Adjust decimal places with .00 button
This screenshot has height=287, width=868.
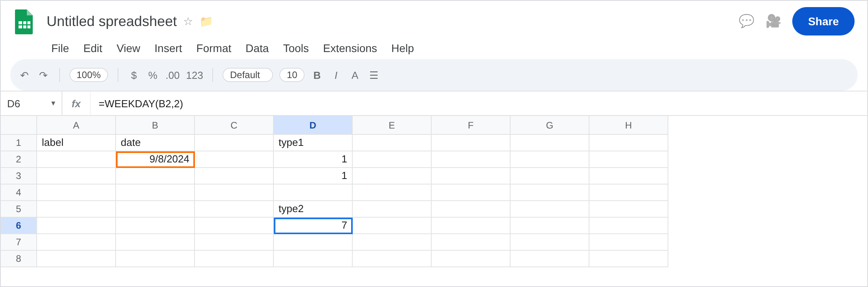172,75
